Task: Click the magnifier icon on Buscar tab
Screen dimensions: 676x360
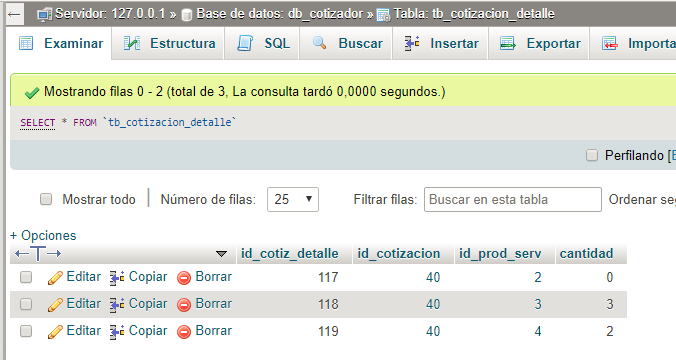Action: [319, 42]
